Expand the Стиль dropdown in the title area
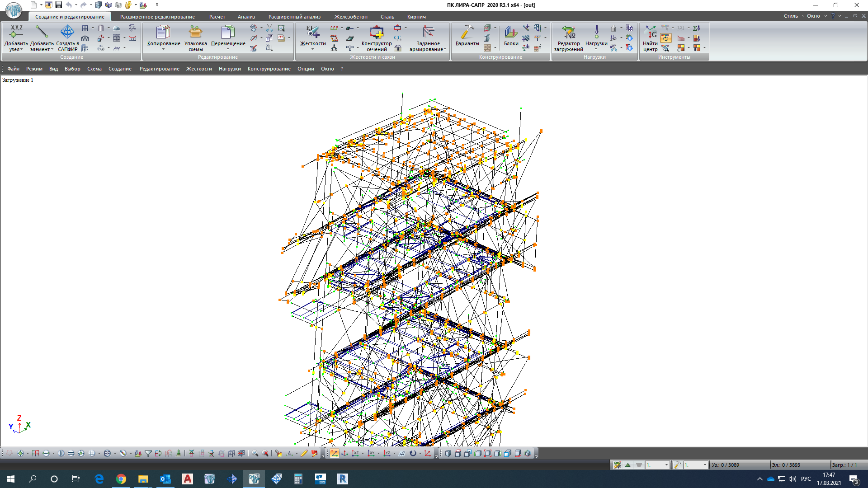The image size is (868, 488). click(x=794, y=16)
